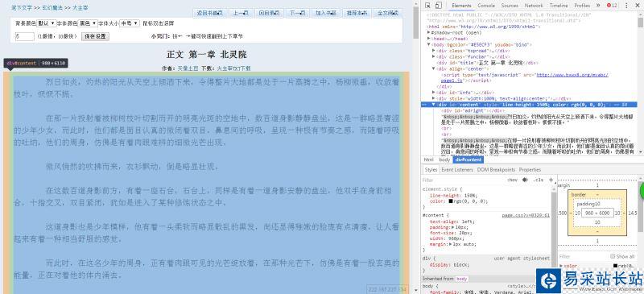This screenshot has height=294, width=644.
Task: Click the div#content breadcrumb item
Action: pyautogui.click(x=469, y=159)
